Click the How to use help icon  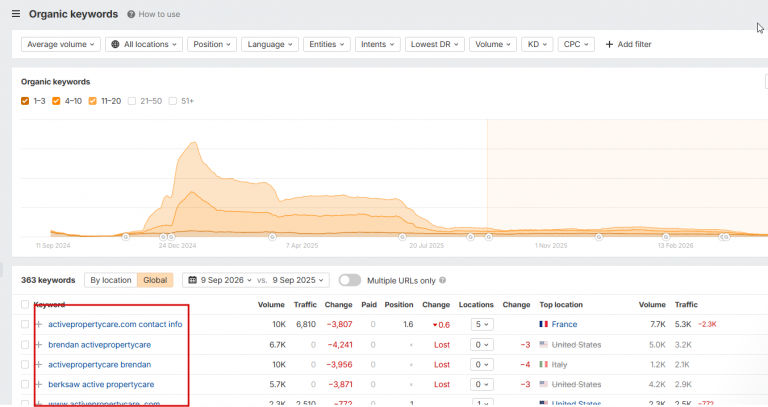(x=131, y=14)
